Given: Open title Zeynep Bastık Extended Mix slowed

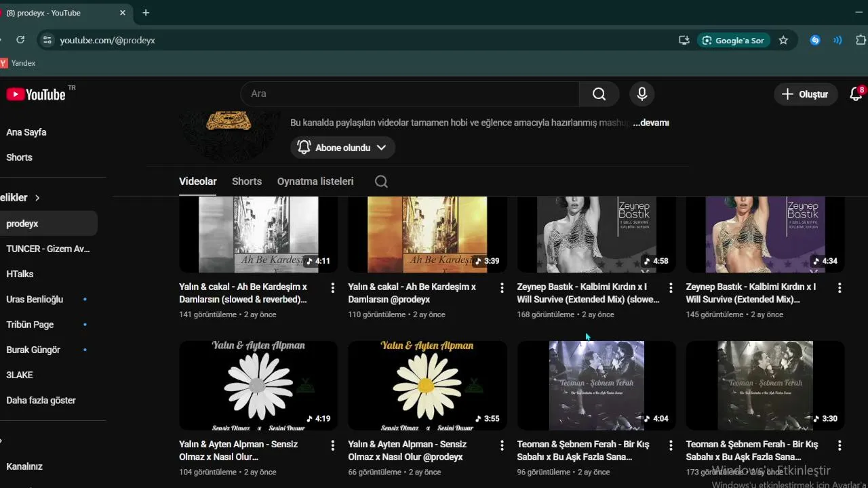Looking at the screenshot, I should tap(588, 293).
